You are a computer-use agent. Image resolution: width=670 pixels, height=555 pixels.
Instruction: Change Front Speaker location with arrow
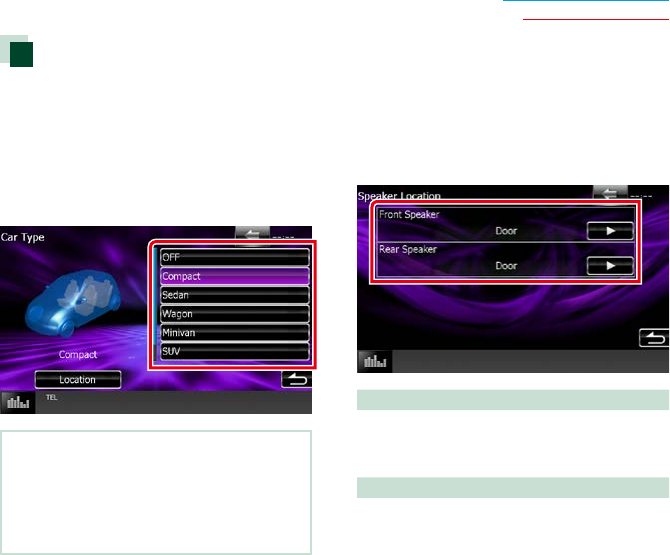[x=610, y=231]
